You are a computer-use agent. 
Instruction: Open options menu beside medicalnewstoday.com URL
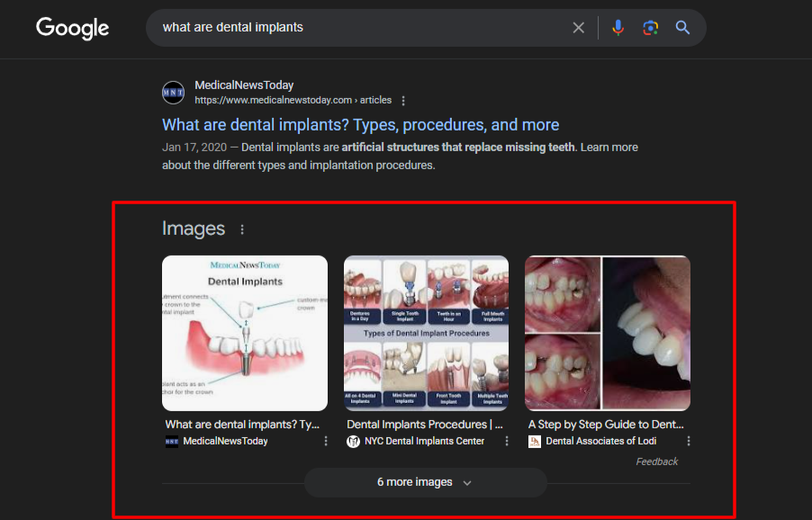[403, 101]
